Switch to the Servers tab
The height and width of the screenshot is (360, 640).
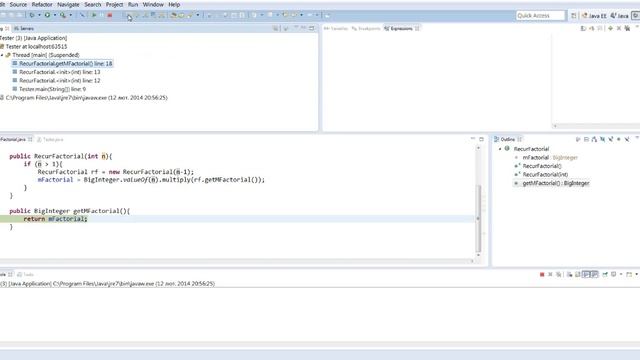pyautogui.click(x=24, y=29)
